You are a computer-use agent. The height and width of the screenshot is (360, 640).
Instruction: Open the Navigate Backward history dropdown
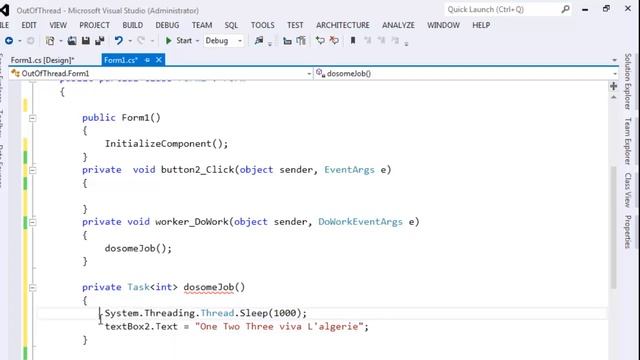(19, 41)
